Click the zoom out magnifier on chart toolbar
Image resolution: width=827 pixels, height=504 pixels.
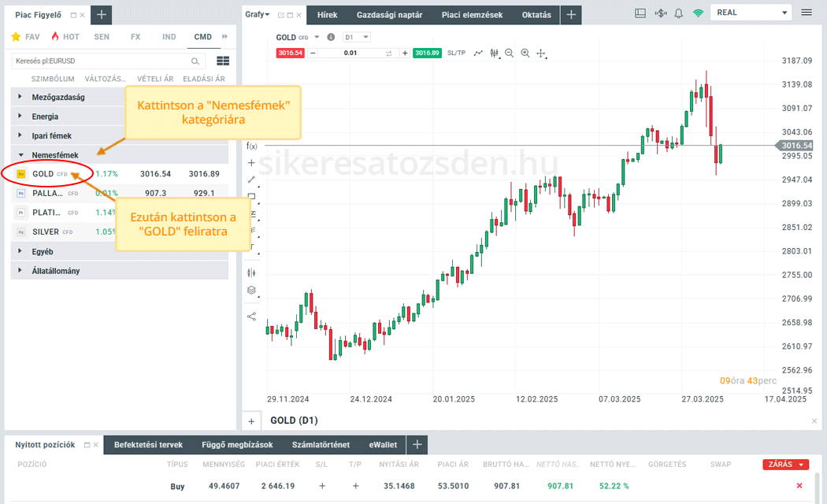click(x=510, y=54)
